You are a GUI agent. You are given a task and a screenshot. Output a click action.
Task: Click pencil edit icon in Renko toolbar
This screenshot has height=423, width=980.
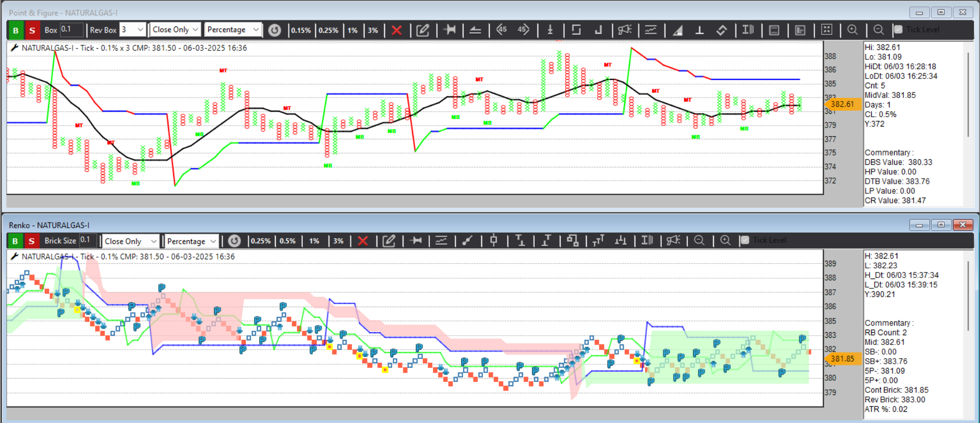click(x=389, y=241)
